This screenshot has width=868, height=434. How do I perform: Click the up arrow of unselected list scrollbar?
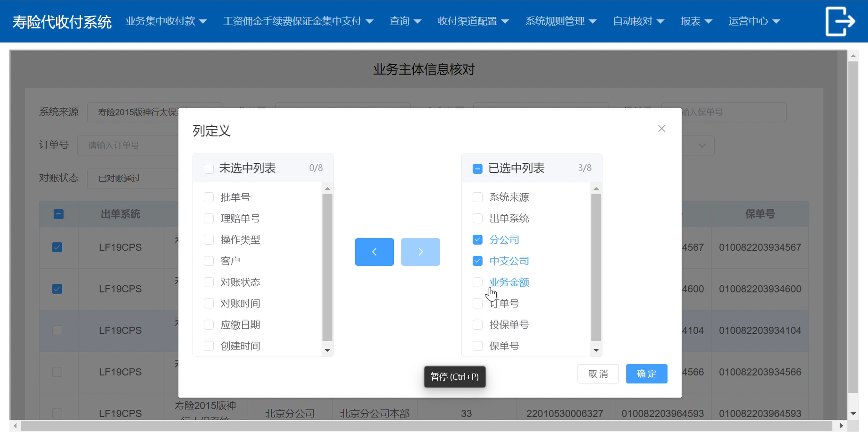click(x=327, y=188)
